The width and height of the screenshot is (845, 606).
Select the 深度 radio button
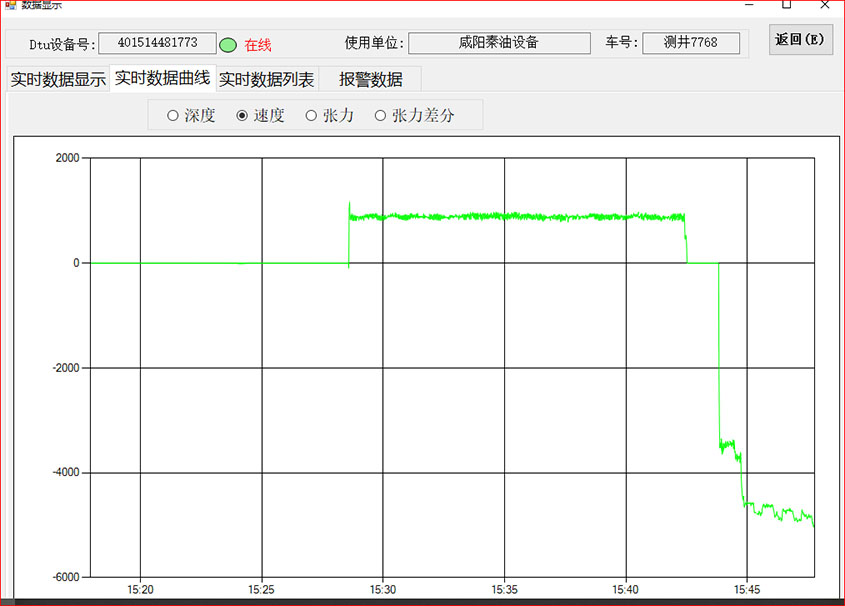click(x=173, y=116)
